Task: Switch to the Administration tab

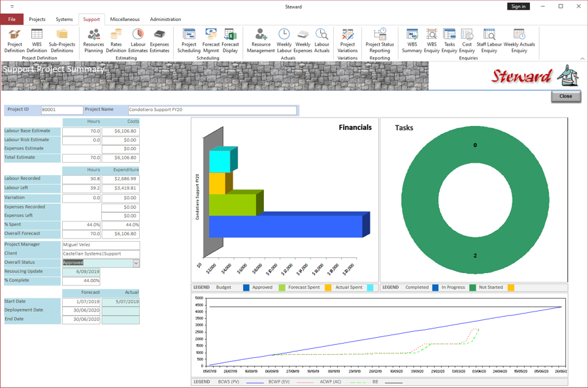Action: click(165, 19)
